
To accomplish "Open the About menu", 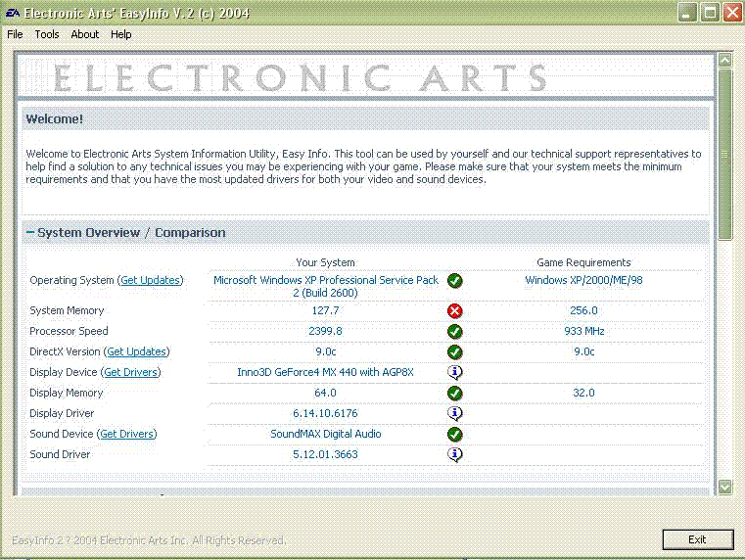I will click(84, 34).
